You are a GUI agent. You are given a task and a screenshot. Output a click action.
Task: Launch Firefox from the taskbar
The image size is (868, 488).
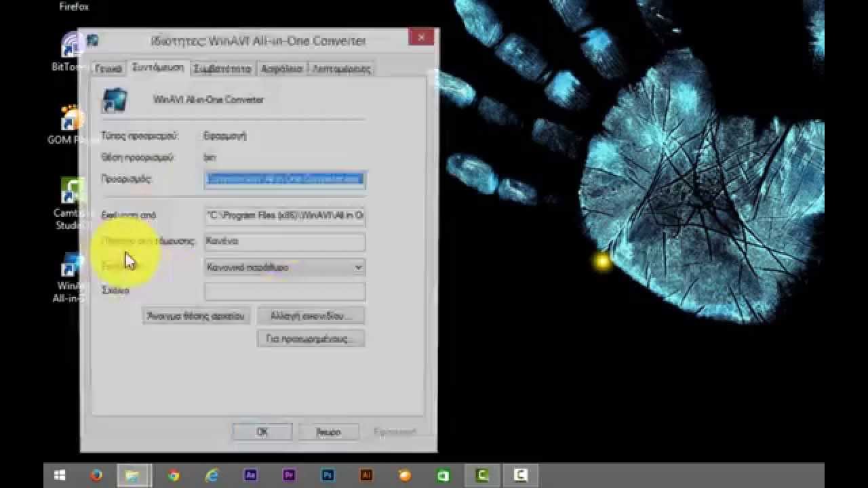96,476
